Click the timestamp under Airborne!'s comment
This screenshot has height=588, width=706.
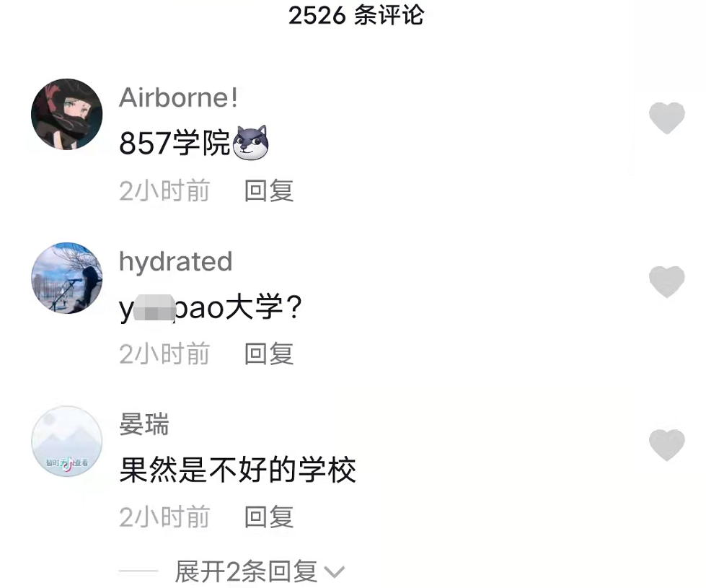pos(164,190)
